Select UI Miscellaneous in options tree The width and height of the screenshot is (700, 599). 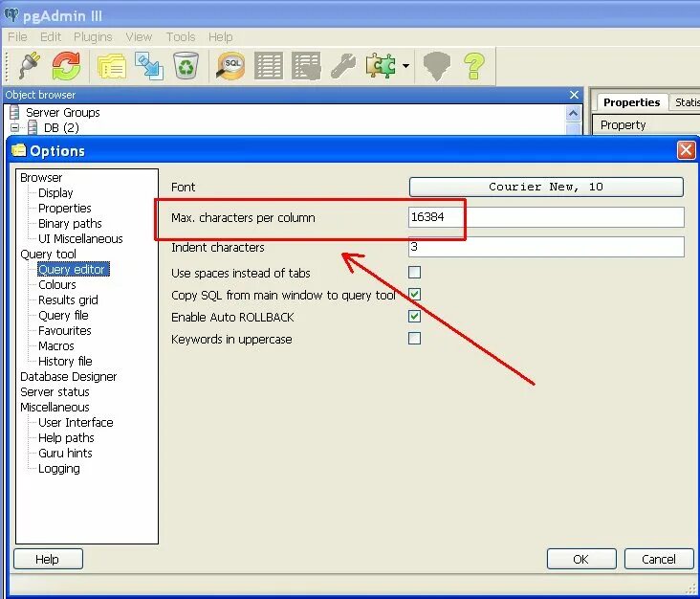tap(80, 238)
